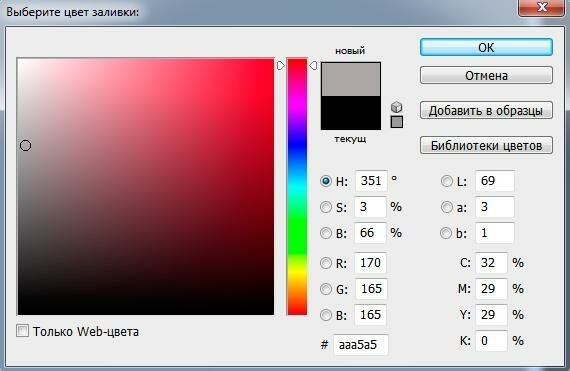
Task: Confirm the color with the OK button
Action: [x=486, y=47]
